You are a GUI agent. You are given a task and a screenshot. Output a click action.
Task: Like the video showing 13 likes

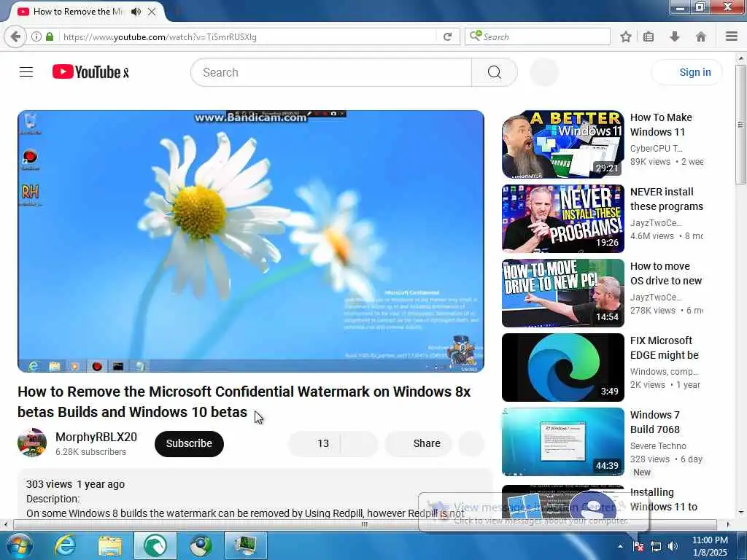314,443
